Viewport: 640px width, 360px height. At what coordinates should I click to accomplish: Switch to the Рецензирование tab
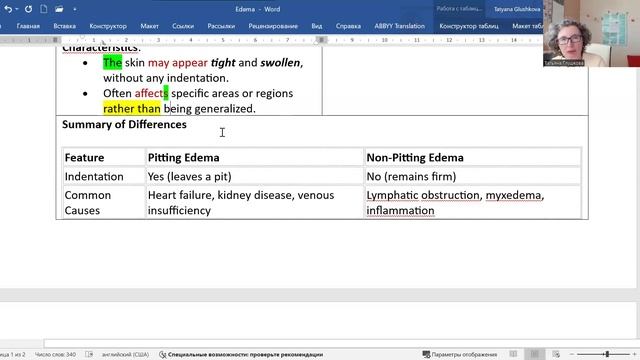(x=273, y=26)
